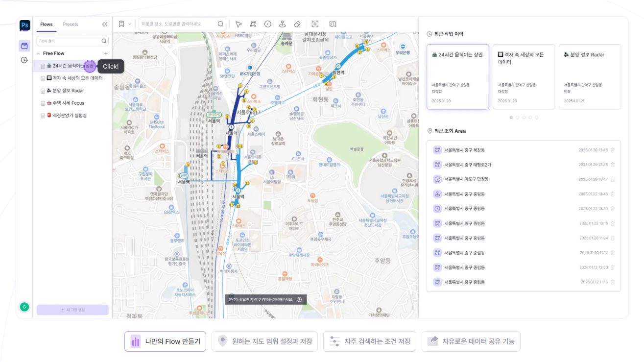Select the 원하는 지도 범위 설정과 저장 tab

[265, 341]
